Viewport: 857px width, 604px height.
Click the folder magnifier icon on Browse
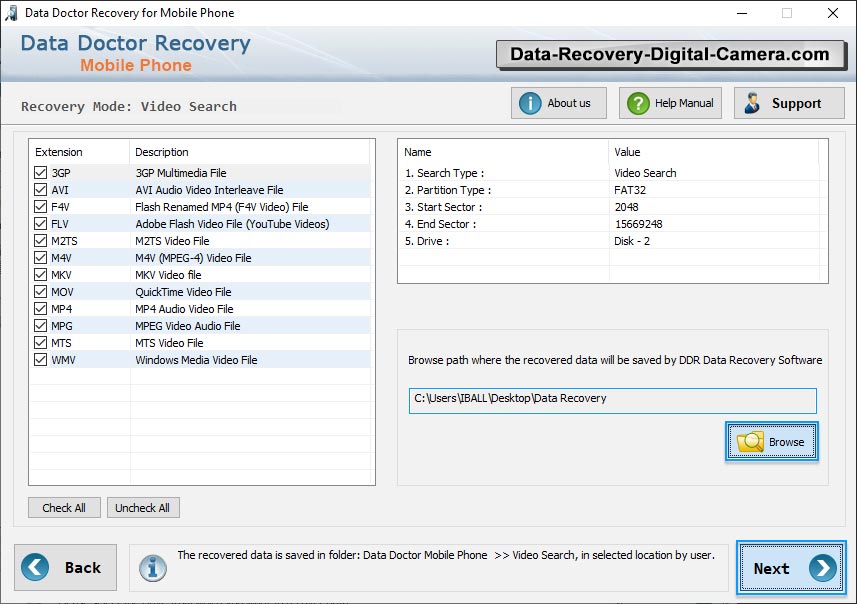750,442
